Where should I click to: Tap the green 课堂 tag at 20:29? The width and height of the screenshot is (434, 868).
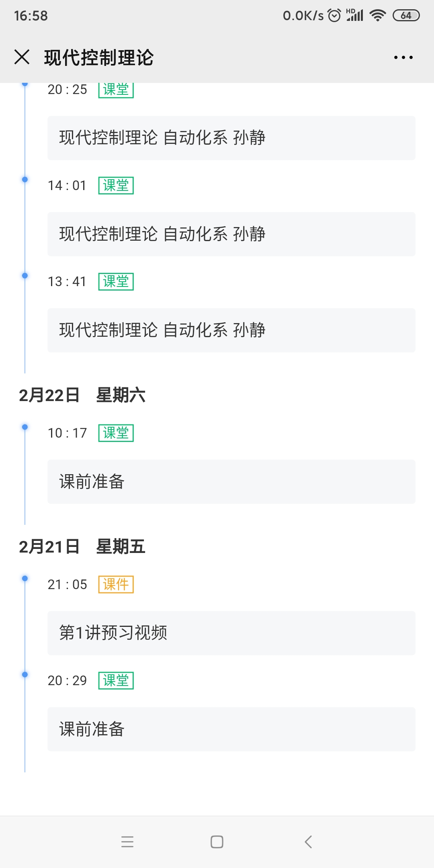point(116,680)
